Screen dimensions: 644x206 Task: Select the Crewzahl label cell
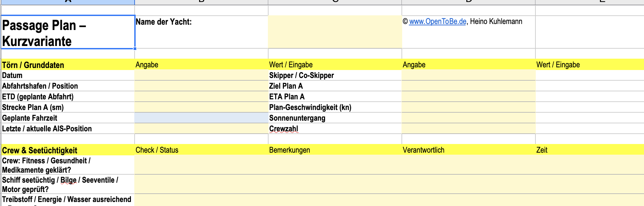pyautogui.click(x=335, y=129)
